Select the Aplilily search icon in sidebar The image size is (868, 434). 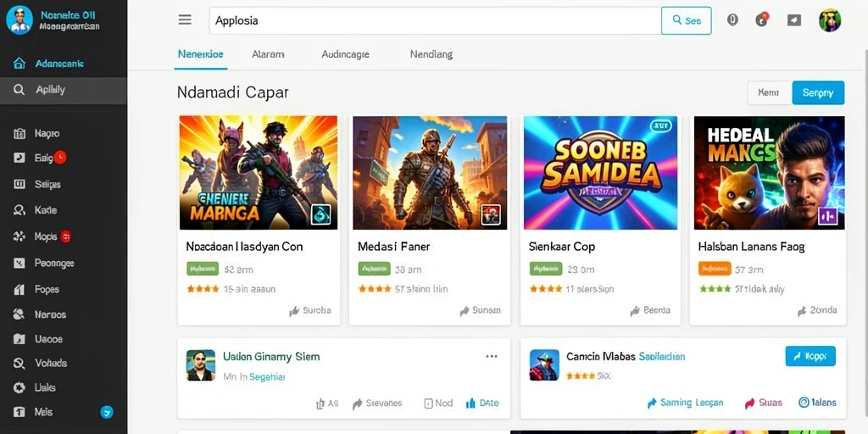coord(19,89)
